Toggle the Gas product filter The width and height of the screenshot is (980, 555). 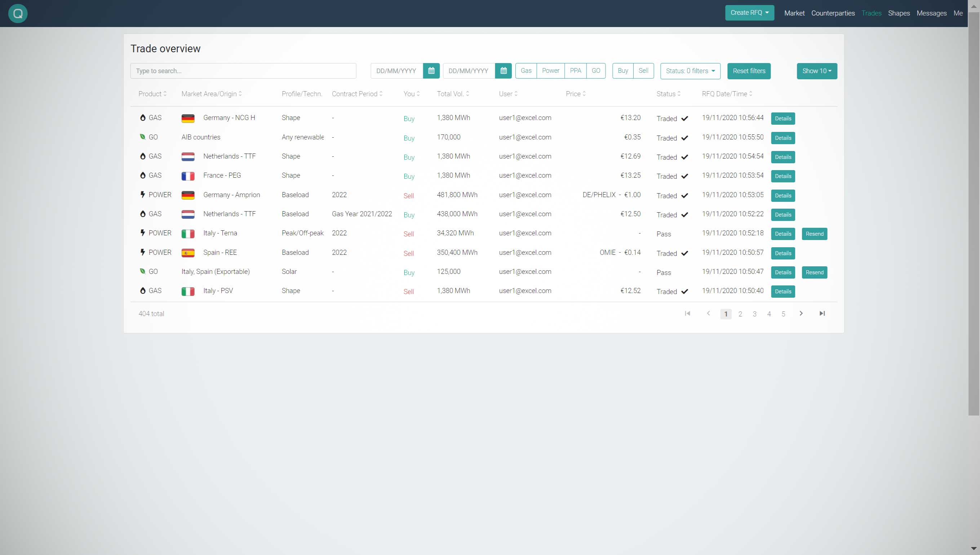526,71
